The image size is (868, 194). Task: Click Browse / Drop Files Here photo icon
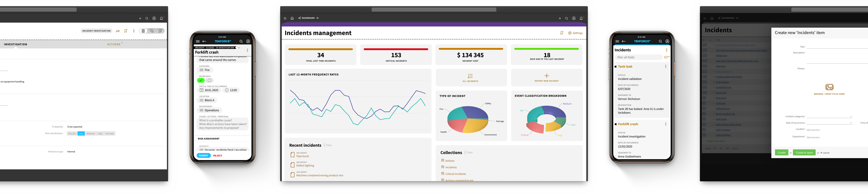coord(829,87)
